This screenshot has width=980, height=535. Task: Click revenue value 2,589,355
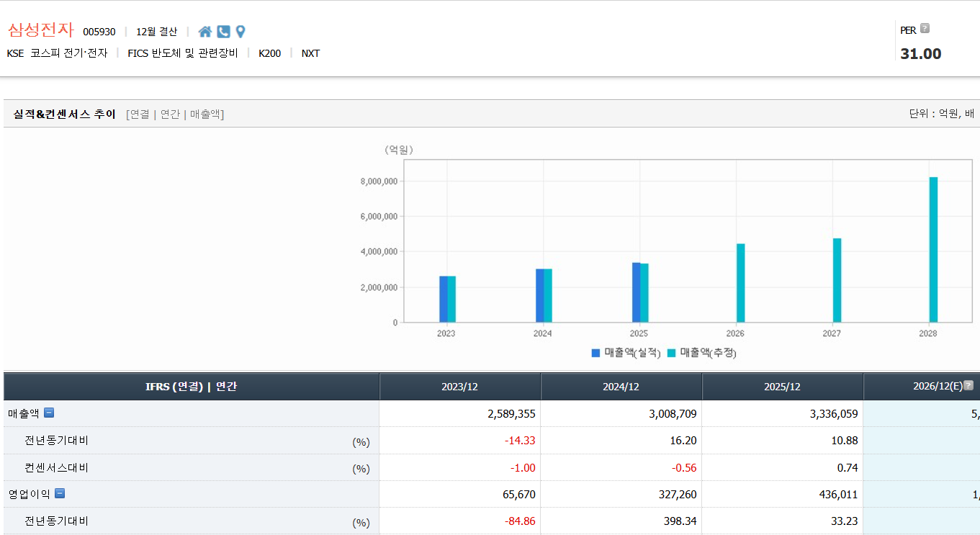coord(511,414)
